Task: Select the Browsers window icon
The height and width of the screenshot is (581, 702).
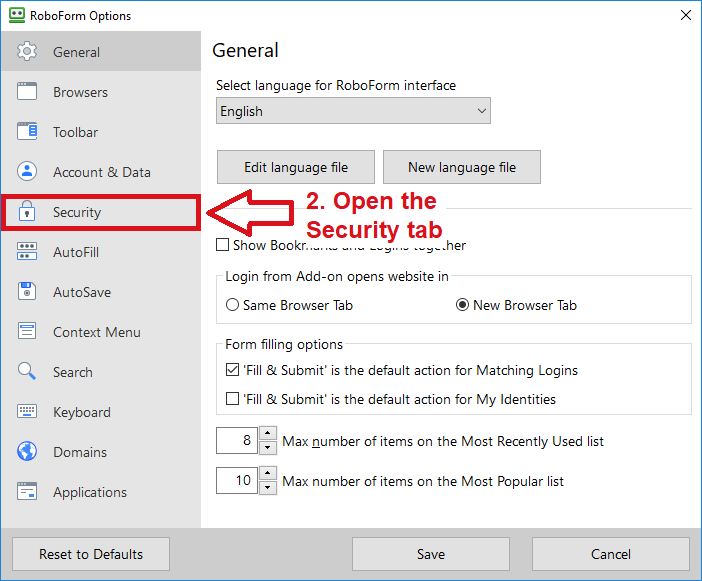Action: 27,92
